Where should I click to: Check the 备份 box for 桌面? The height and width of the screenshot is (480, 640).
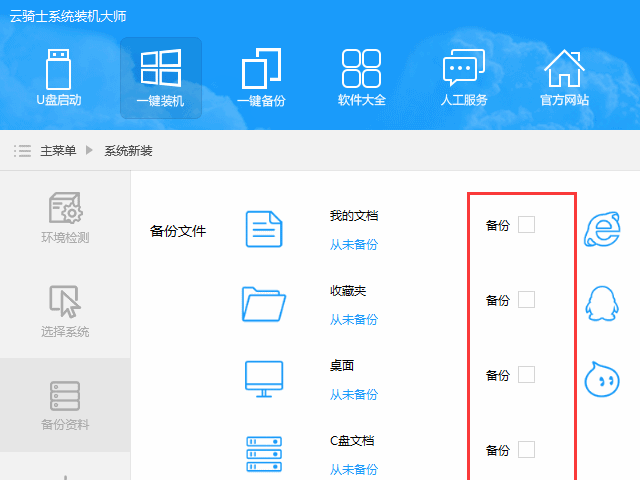coord(526,375)
